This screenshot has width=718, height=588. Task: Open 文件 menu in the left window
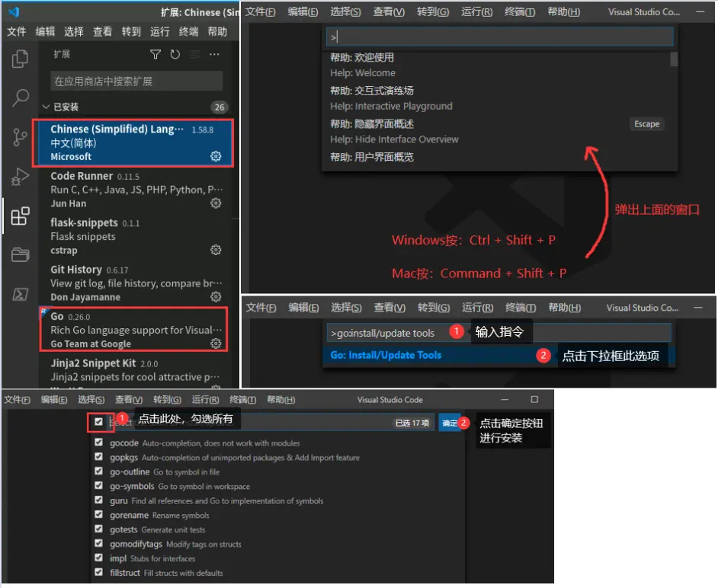[x=17, y=31]
